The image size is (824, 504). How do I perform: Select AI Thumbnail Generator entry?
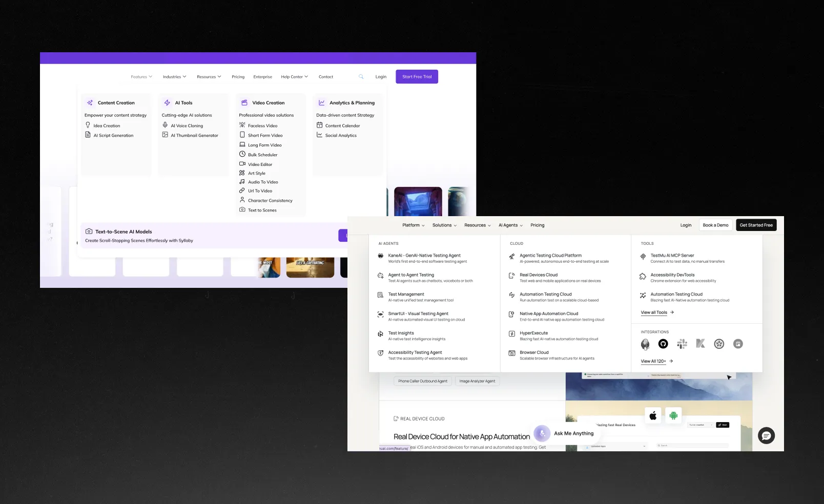[x=190, y=135]
